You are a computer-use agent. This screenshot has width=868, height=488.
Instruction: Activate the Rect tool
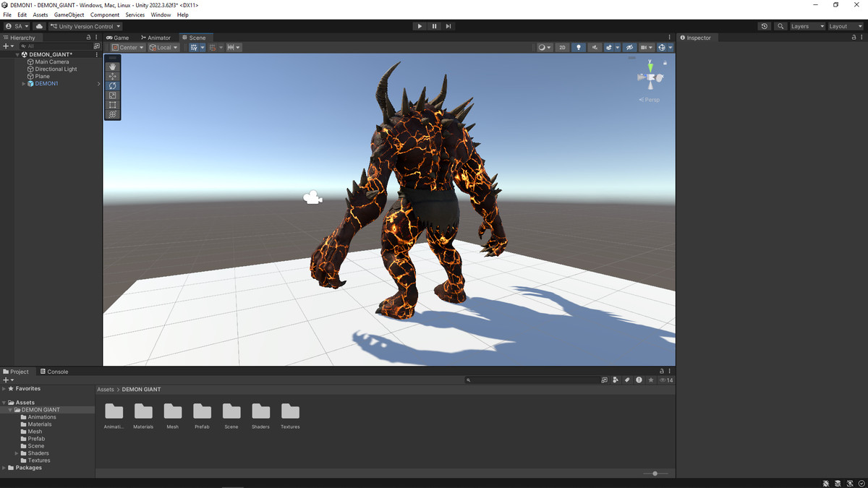[x=113, y=105]
